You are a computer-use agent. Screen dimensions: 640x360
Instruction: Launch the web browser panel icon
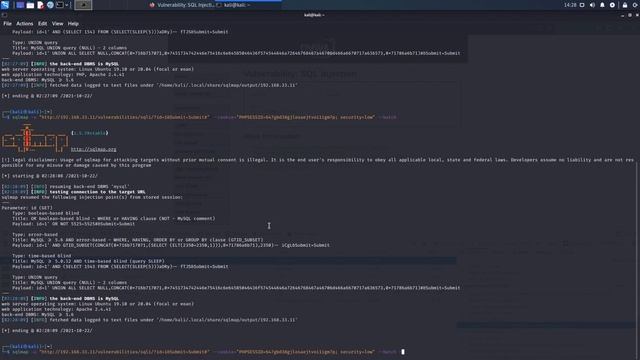50,5
